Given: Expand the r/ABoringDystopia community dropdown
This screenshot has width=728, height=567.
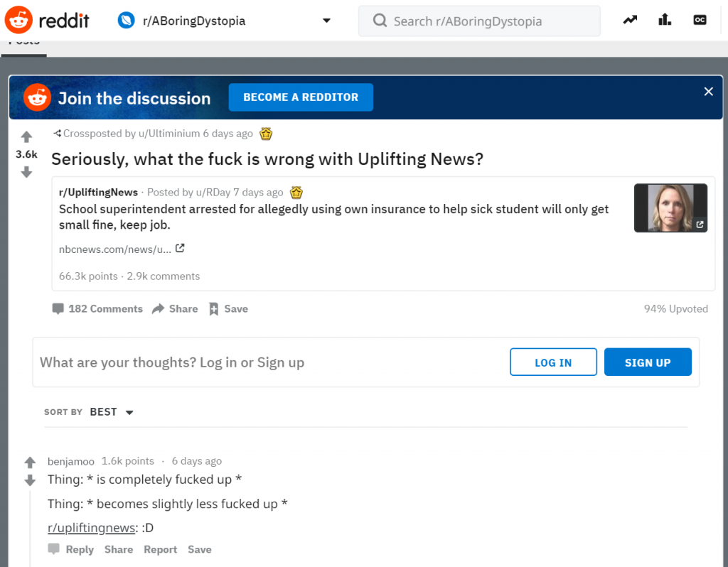Looking at the screenshot, I should (x=326, y=21).
